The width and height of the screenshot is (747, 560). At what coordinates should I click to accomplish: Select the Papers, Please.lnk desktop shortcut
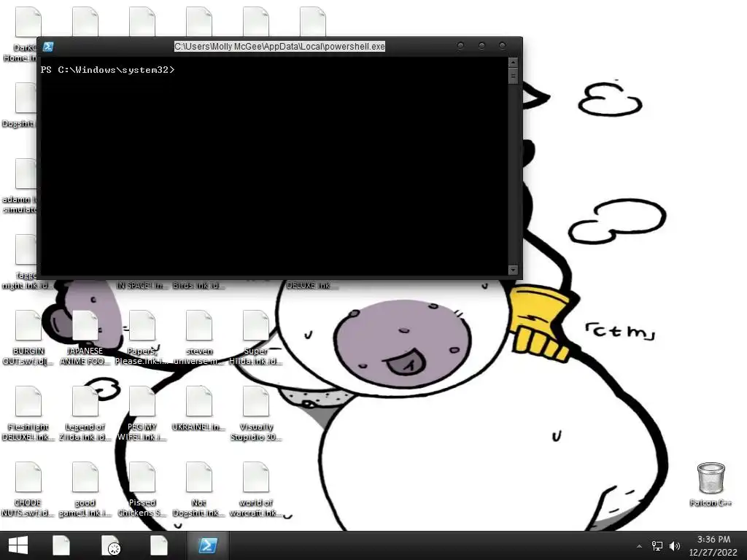142,338
